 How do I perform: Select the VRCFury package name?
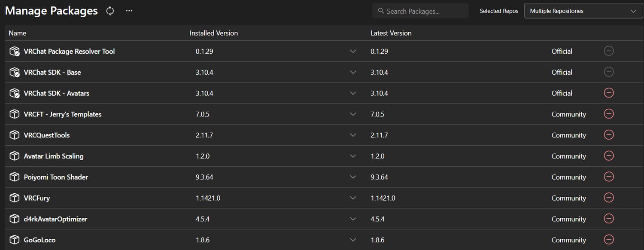point(37,198)
